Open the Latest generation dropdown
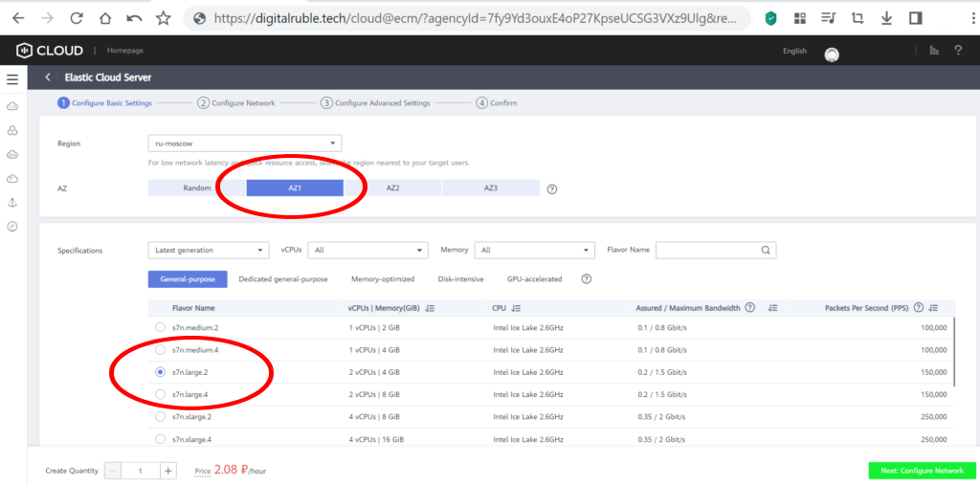The width and height of the screenshot is (980, 485). click(x=209, y=250)
